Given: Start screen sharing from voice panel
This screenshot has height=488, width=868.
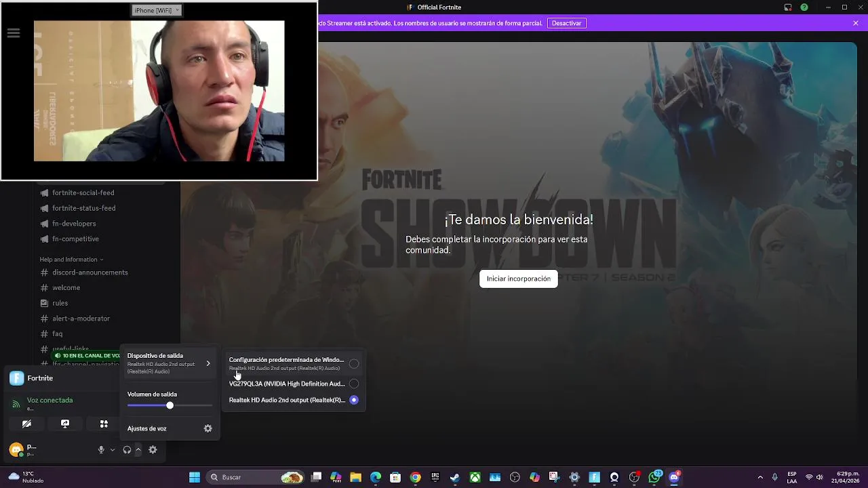Looking at the screenshot, I should [x=65, y=424].
